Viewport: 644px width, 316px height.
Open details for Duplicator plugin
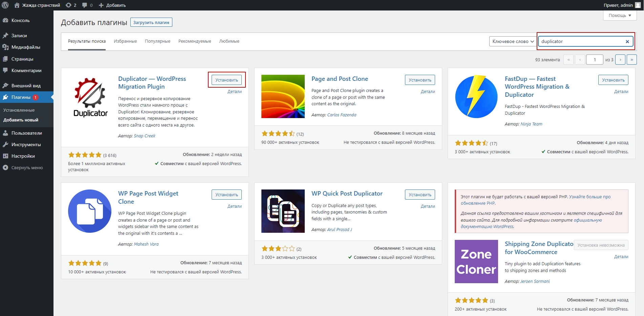[234, 91]
